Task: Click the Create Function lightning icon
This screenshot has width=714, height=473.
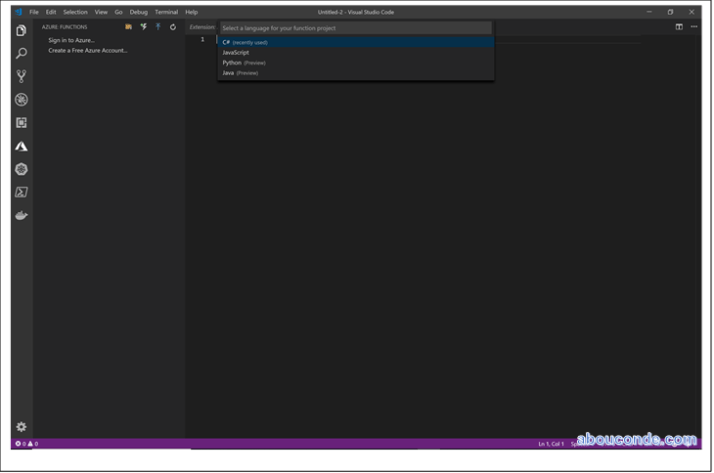Action: pyautogui.click(x=143, y=27)
